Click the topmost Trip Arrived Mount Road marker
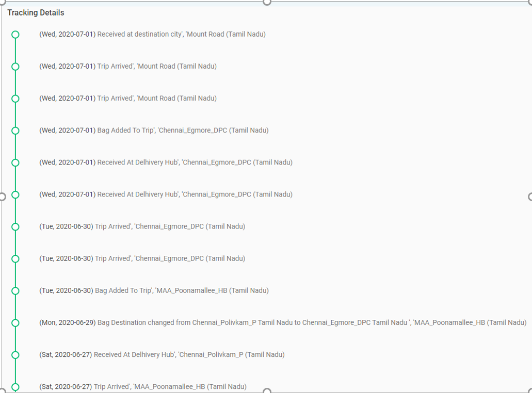 pos(15,67)
